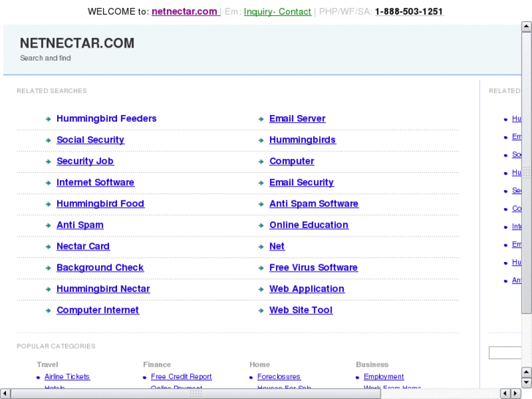Click the Web Application link
This screenshot has height=399, width=532.
(x=307, y=289)
